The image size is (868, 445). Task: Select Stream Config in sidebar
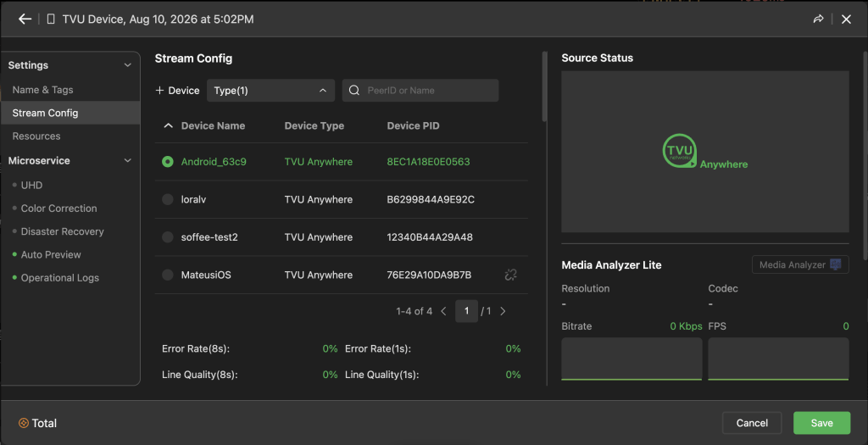pos(70,113)
